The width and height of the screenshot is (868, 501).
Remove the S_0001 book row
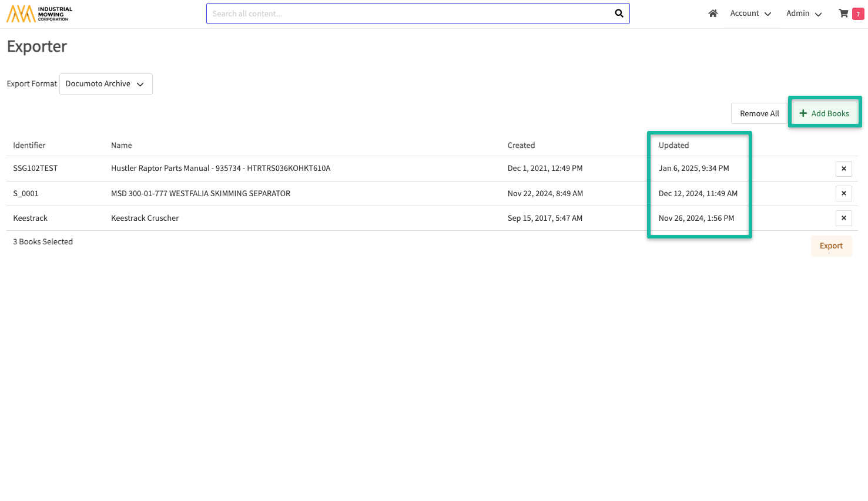[843, 193]
